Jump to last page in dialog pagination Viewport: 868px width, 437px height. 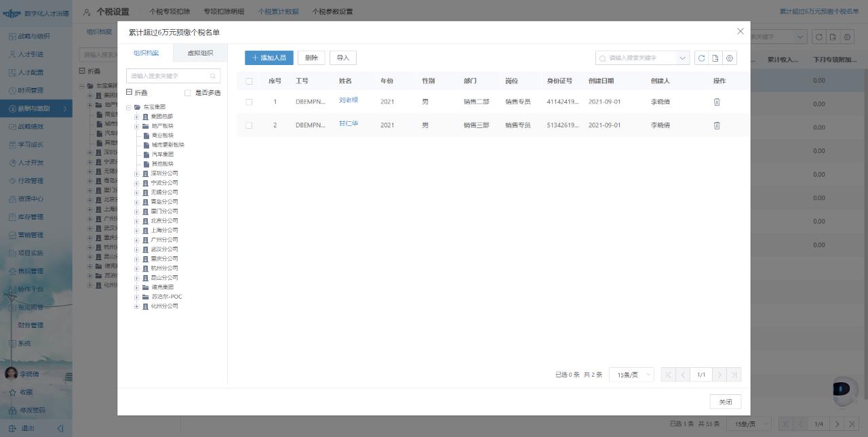[734, 375]
